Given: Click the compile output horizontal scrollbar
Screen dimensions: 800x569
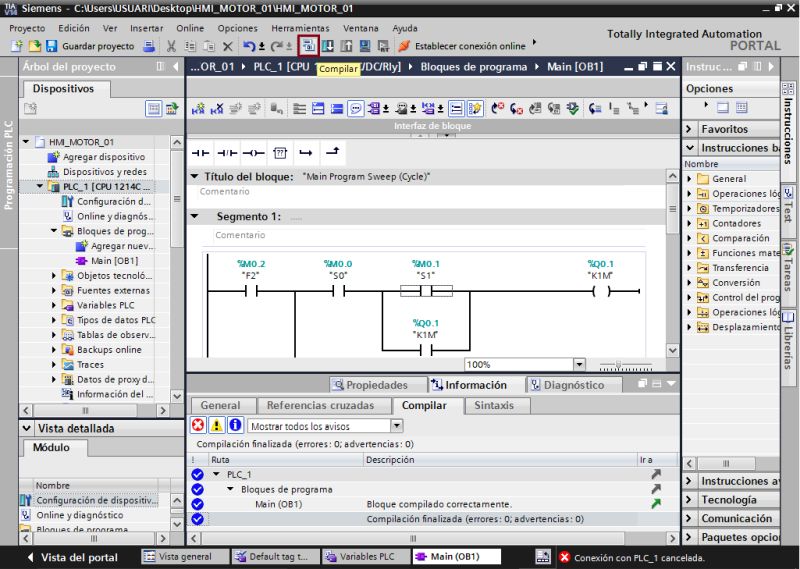Looking at the screenshot, I should (413, 538).
